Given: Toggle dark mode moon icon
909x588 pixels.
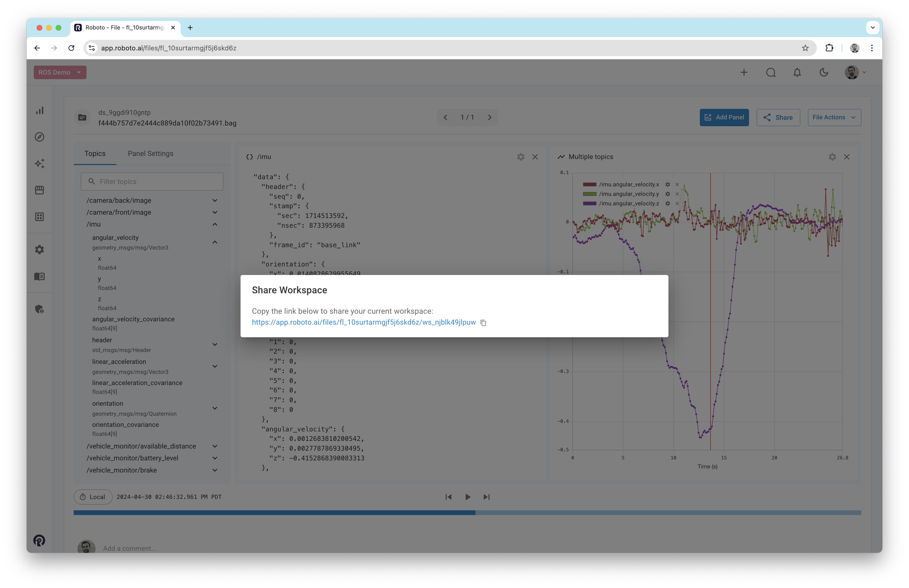Looking at the screenshot, I should [x=823, y=72].
